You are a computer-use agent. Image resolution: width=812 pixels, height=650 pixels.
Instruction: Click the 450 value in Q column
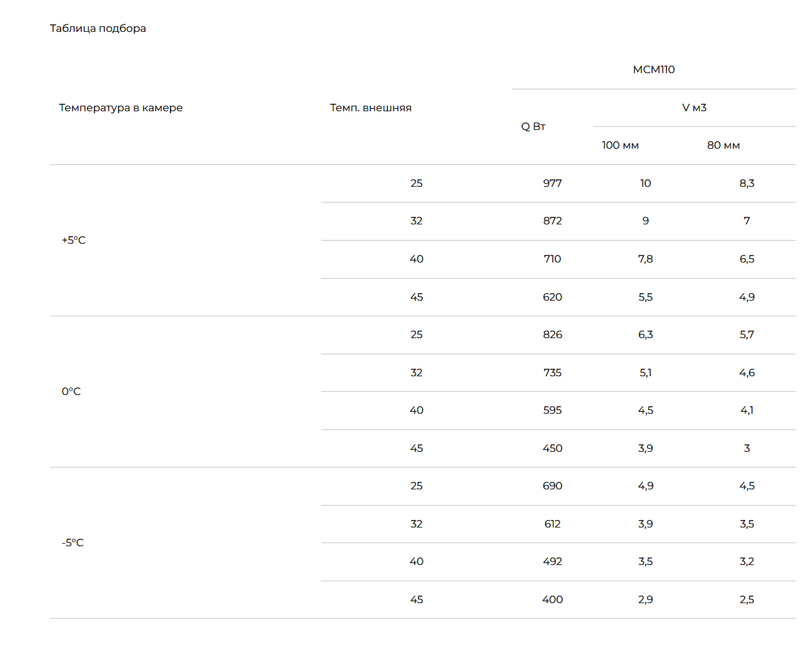[x=552, y=448]
